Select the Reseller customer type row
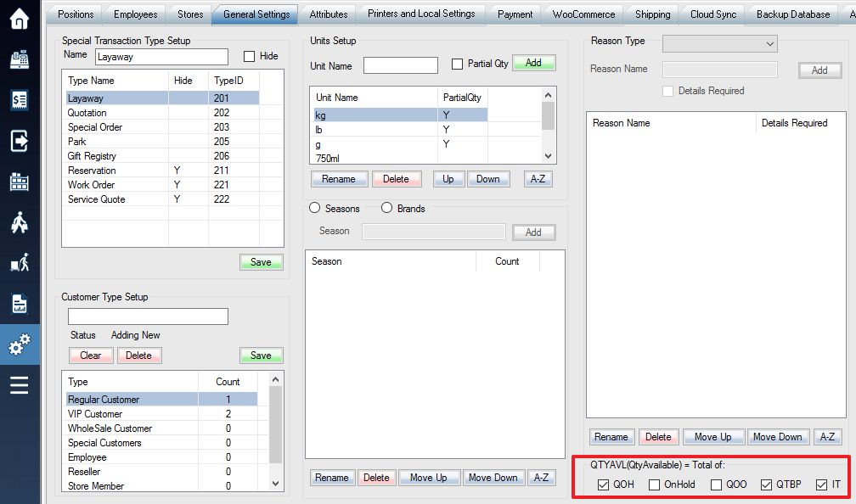This screenshot has width=856, height=504. click(161, 472)
